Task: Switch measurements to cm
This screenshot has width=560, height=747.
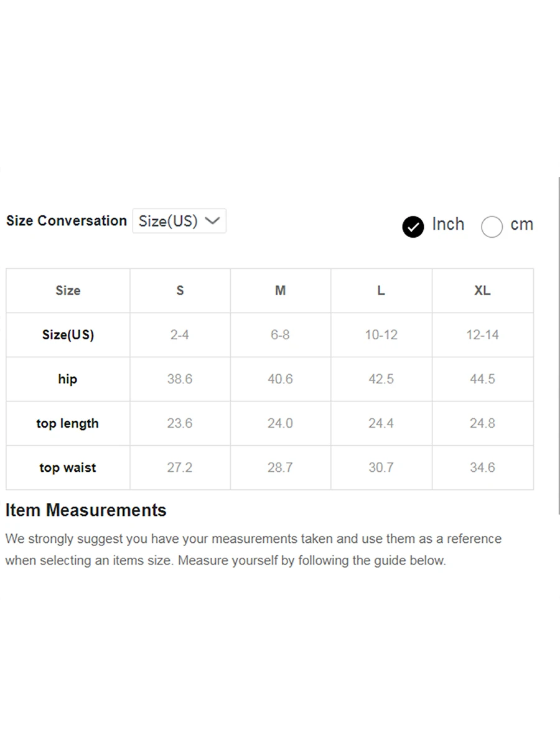Action: tap(492, 227)
